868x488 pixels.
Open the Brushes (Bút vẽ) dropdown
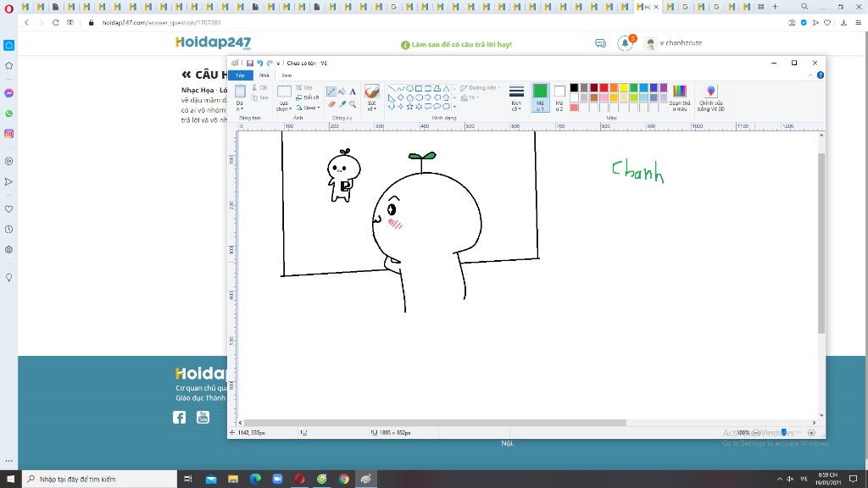372,106
